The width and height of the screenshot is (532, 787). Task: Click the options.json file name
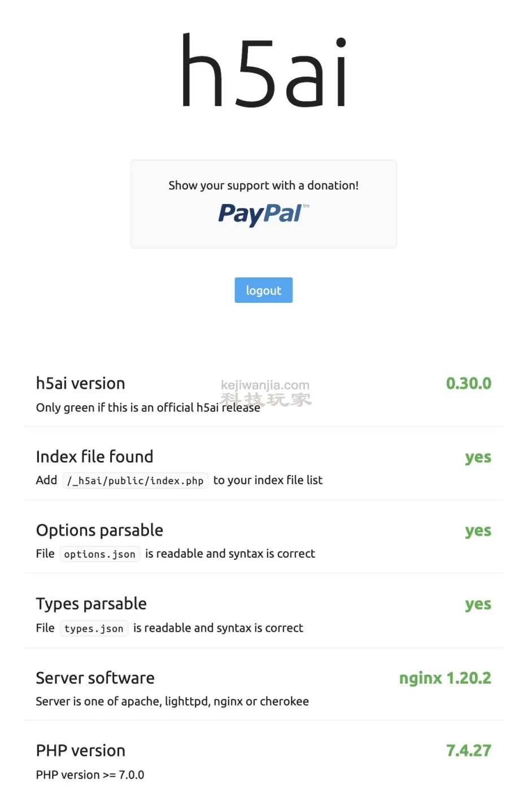[99, 554]
